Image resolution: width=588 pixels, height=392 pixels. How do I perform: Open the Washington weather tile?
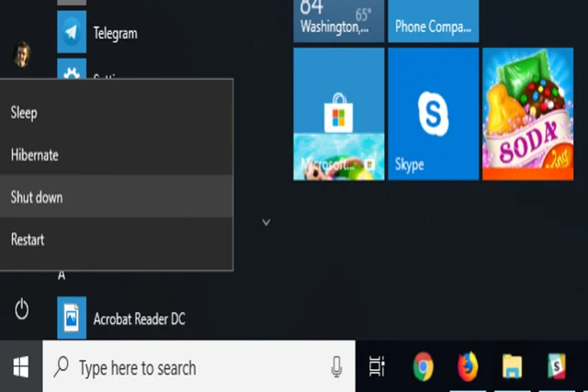click(339, 21)
